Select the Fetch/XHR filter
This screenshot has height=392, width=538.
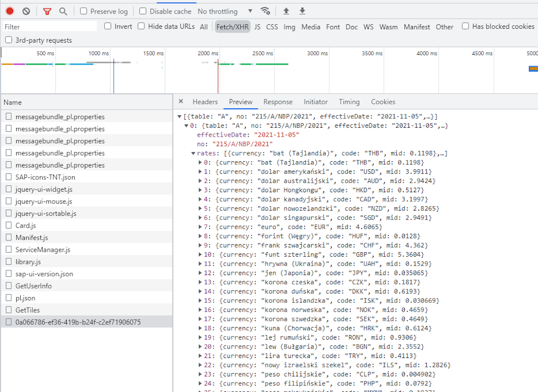[233, 27]
